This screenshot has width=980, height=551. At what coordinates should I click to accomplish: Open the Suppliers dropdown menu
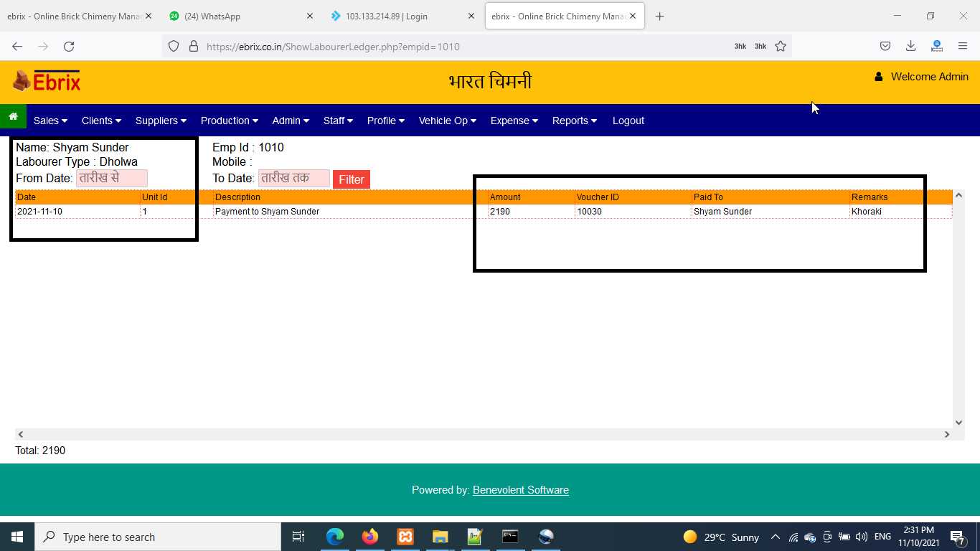click(x=161, y=121)
